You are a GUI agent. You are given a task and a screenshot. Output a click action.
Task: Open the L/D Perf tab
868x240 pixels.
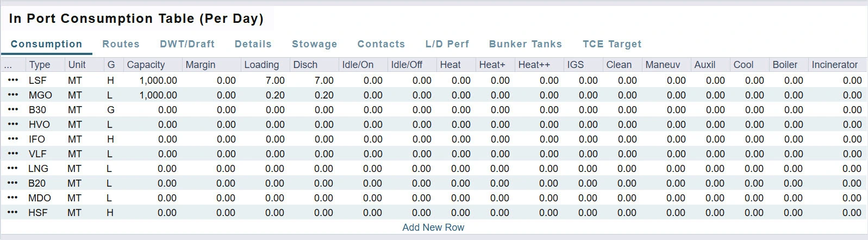tap(447, 44)
